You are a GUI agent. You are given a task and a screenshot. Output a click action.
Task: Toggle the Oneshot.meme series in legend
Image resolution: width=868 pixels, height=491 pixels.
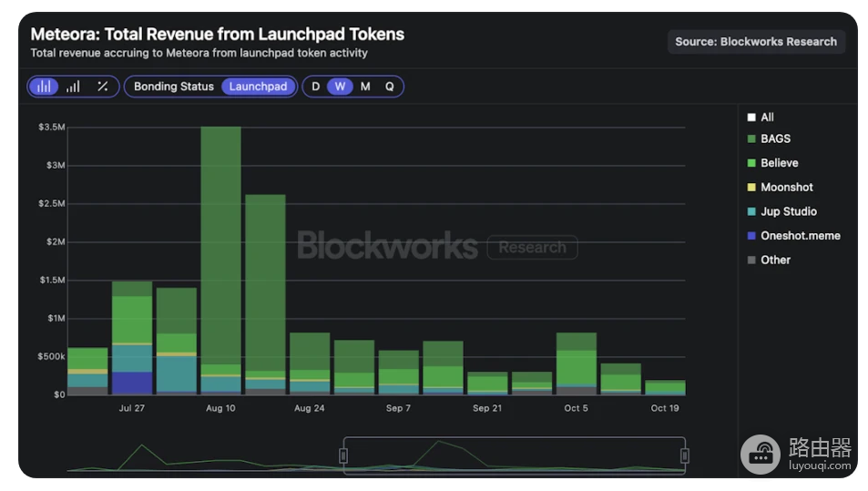(x=794, y=236)
